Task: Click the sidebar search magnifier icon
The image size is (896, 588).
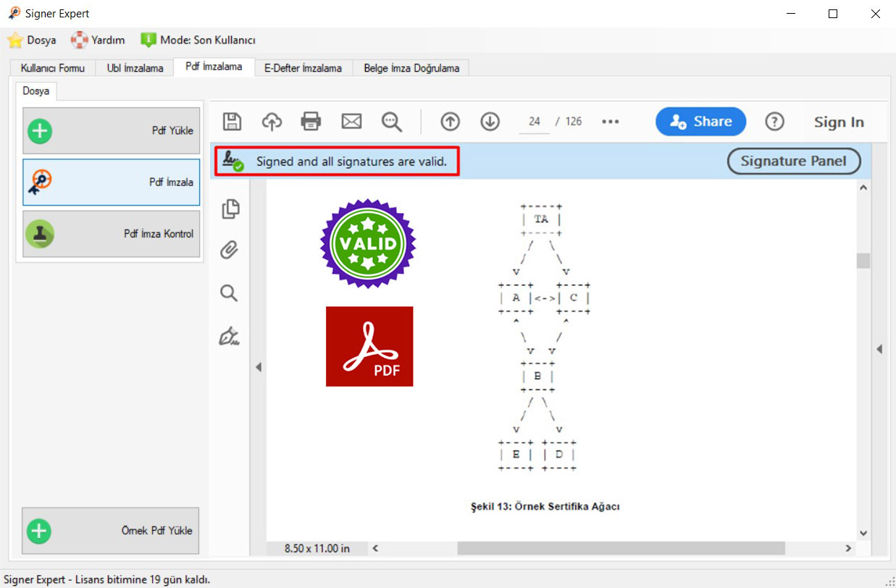Action: (x=229, y=293)
